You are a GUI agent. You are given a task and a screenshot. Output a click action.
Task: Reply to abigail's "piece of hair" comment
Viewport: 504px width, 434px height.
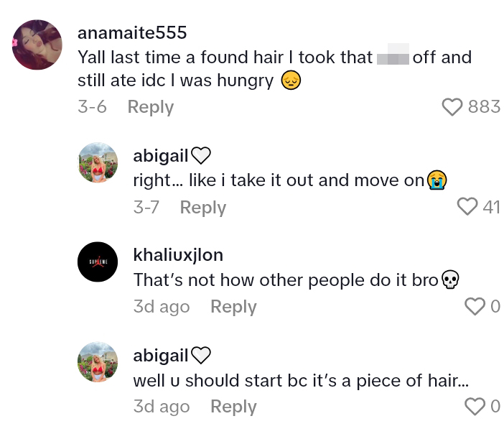point(233,407)
